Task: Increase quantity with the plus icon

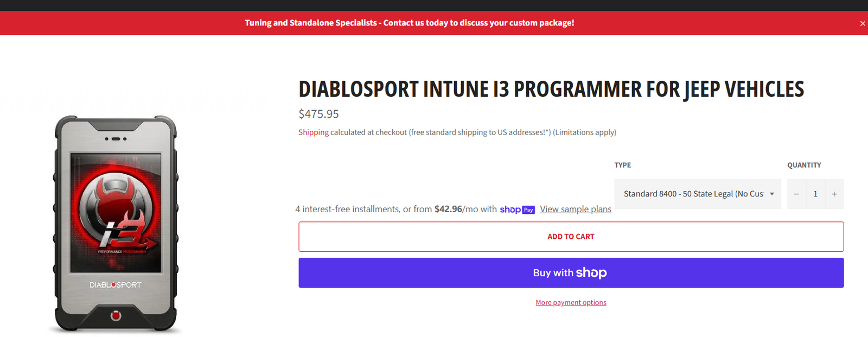Action: pos(834,194)
